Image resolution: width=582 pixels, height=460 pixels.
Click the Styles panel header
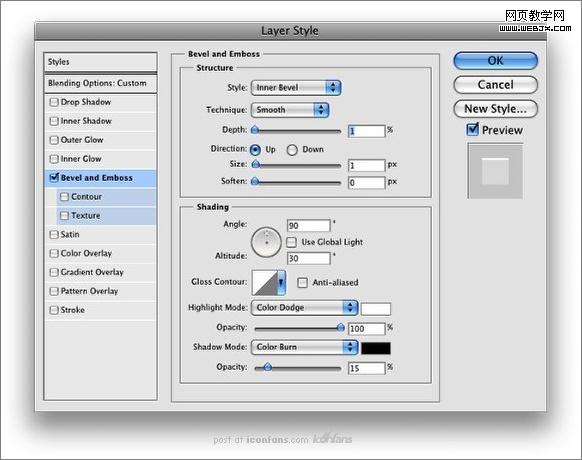point(100,62)
